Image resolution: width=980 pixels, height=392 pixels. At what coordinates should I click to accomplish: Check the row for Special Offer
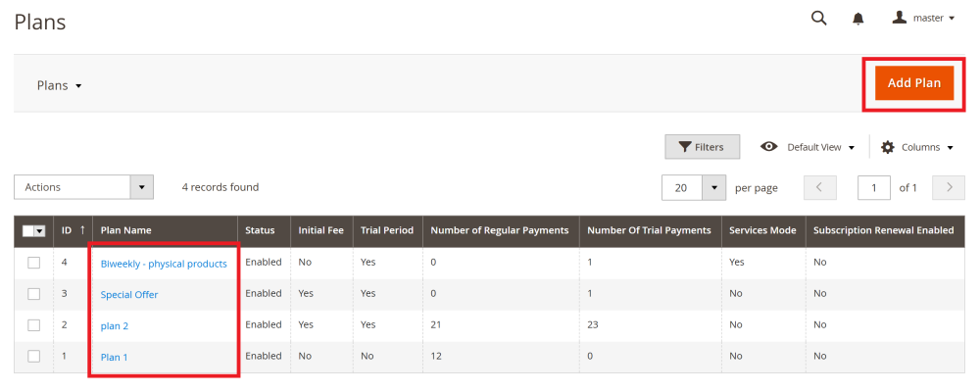(x=33, y=294)
